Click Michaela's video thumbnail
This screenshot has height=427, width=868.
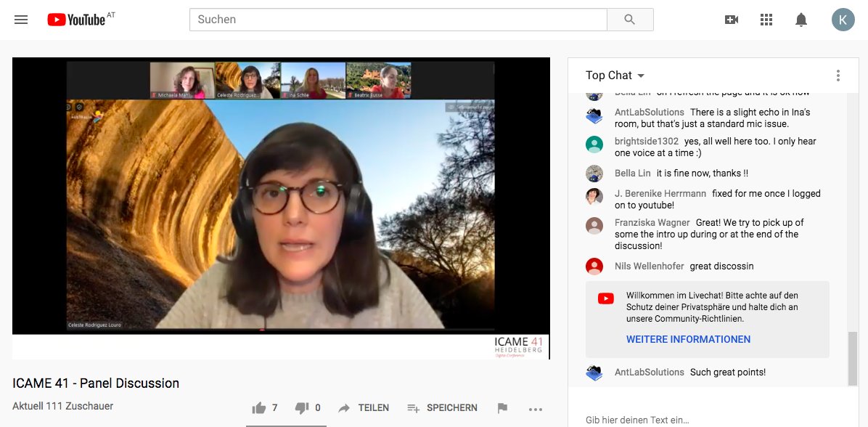[182, 81]
